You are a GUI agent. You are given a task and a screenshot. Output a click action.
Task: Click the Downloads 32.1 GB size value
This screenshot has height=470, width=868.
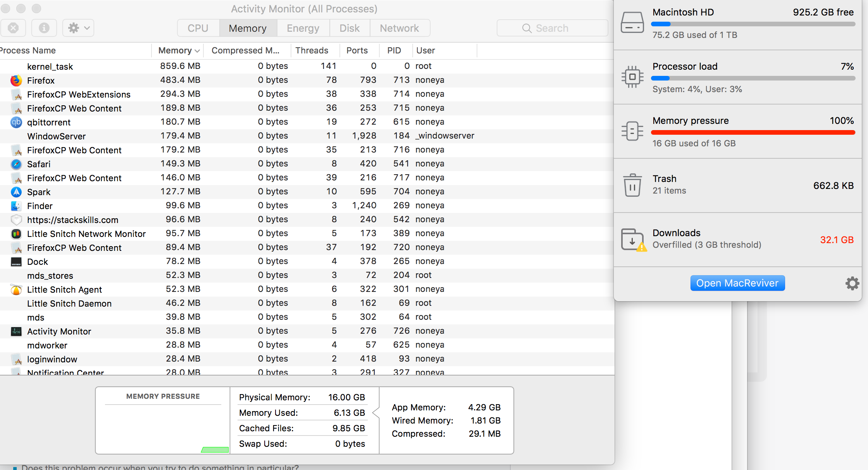tap(837, 240)
